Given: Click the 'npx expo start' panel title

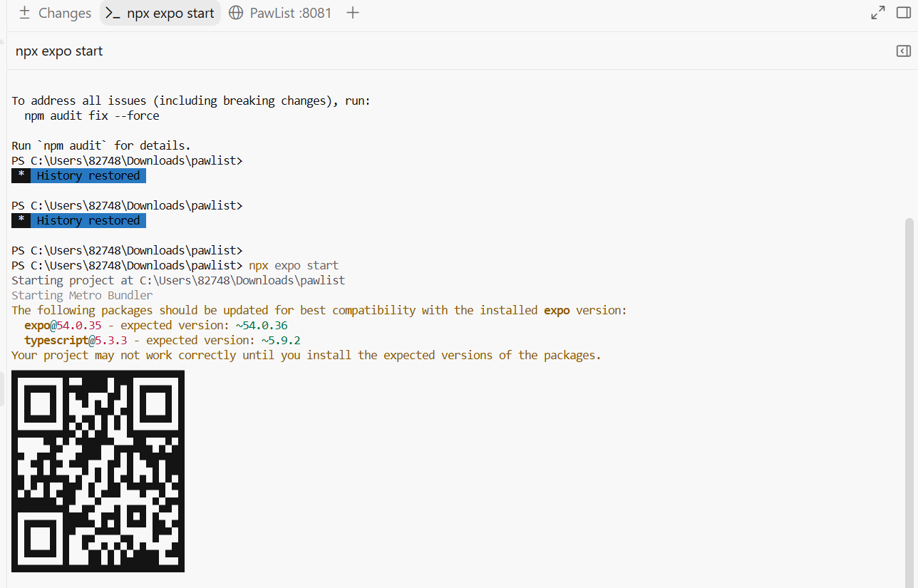Looking at the screenshot, I should coord(59,51).
